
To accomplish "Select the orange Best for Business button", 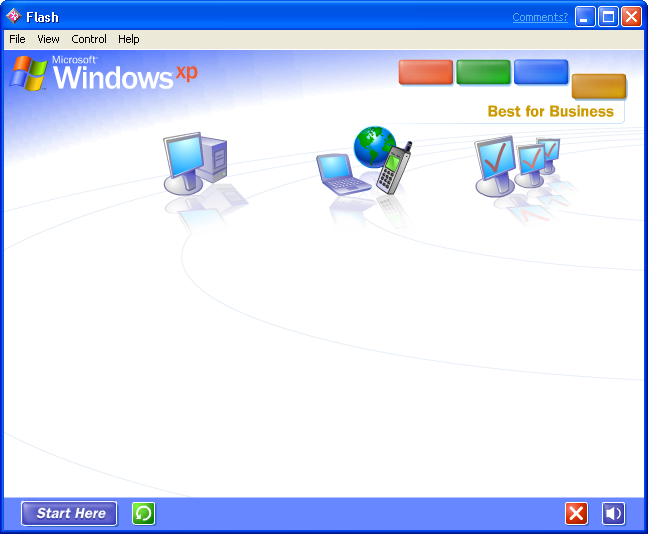I will click(x=599, y=86).
